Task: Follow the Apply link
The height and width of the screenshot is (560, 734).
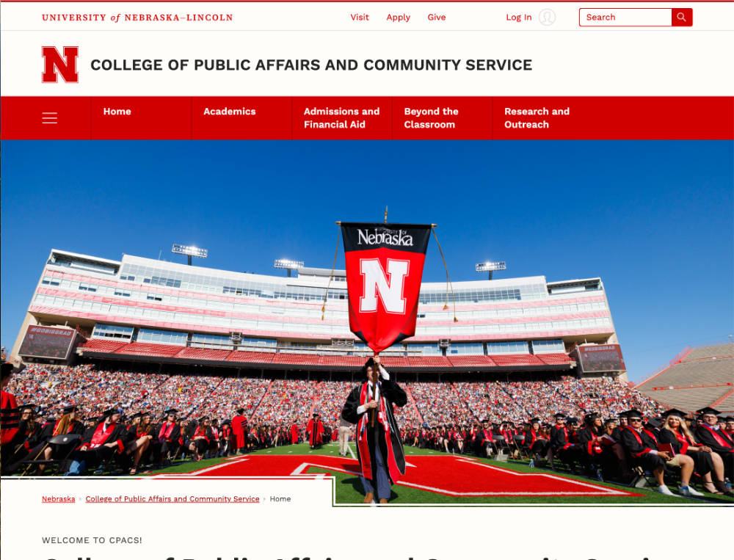Action: click(x=398, y=18)
